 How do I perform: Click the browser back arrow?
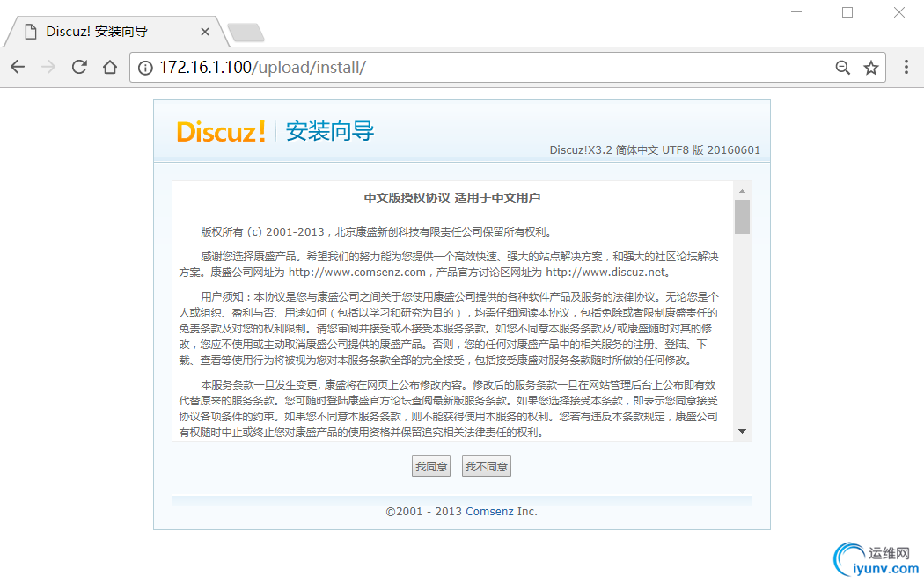click(18, 67)
